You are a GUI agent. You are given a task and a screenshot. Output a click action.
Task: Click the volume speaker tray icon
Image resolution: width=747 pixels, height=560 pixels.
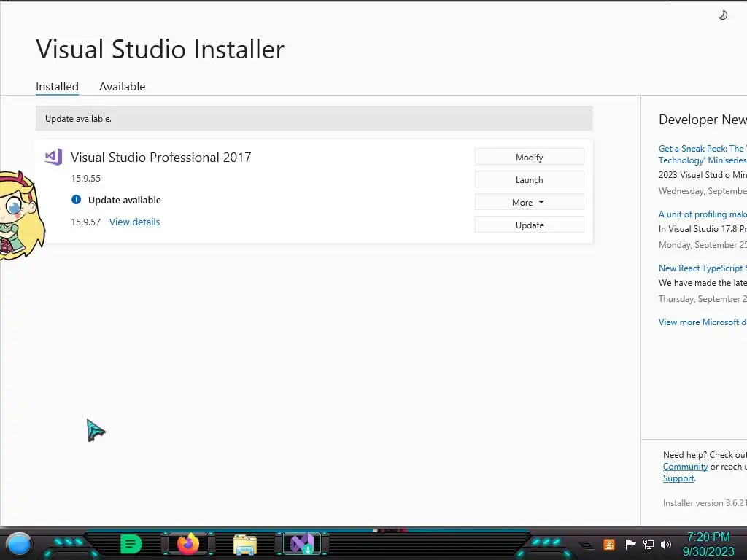coord(666,544)
